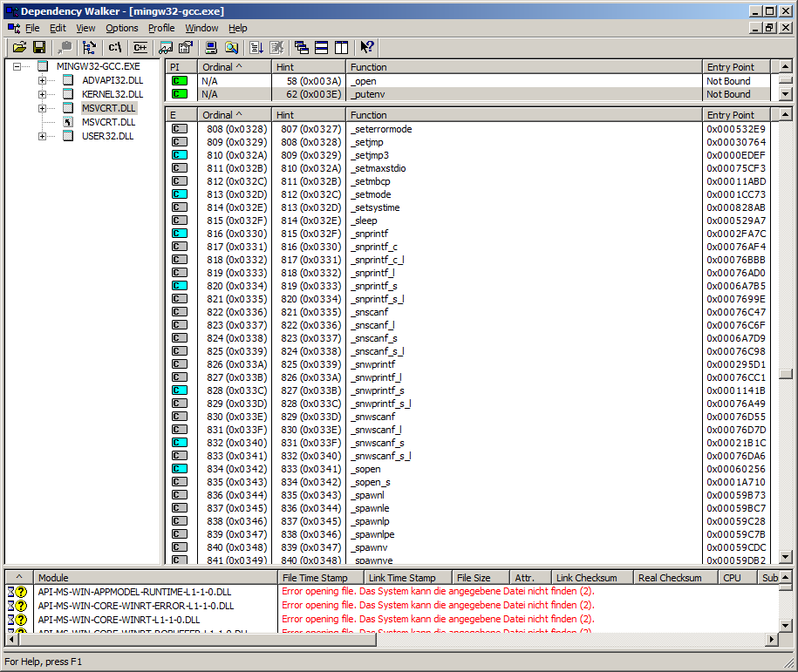Click the module icon beside USER32.DLL
798x672 pixels.
[x=68, y=136]
